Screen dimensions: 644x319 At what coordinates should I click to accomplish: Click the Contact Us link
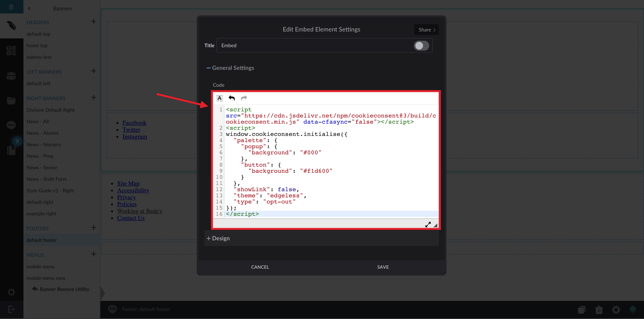pos(131,218)
